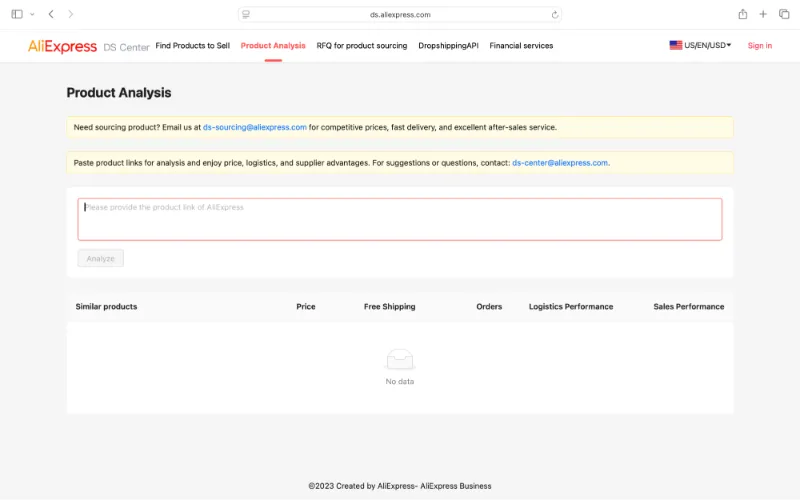The width and height of the screenshot is (800, 500).
Task: Click Orders column header
Action: [489, 306]
